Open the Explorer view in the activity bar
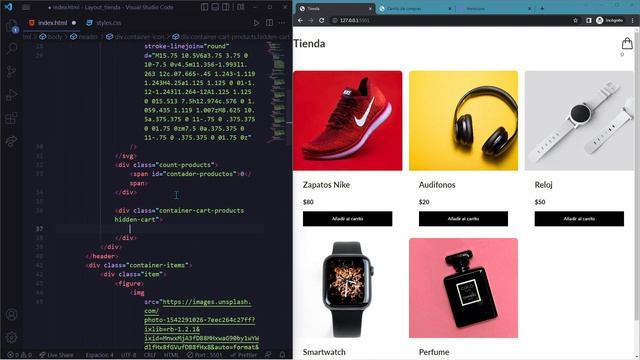Image resolution: width=640 pixels, height=360 pixels. [11, 25]
